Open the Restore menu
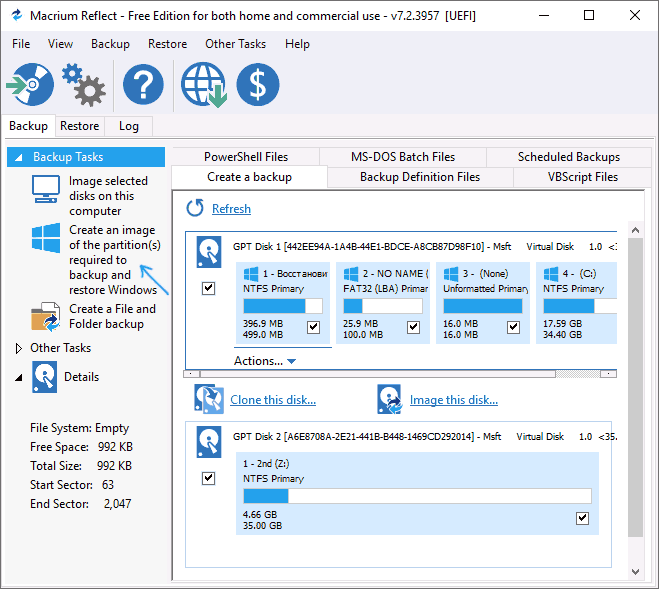 point(167,44)
